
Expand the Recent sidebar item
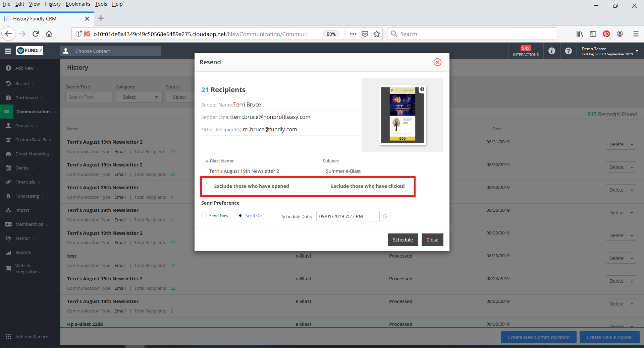[22, 83]
